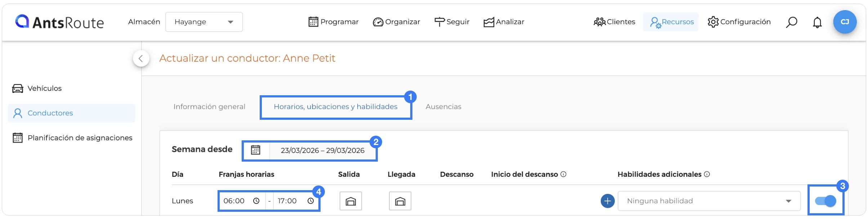Click the Configuración gear icon
The height and width of the screenshot is (219, 868).
713,22
